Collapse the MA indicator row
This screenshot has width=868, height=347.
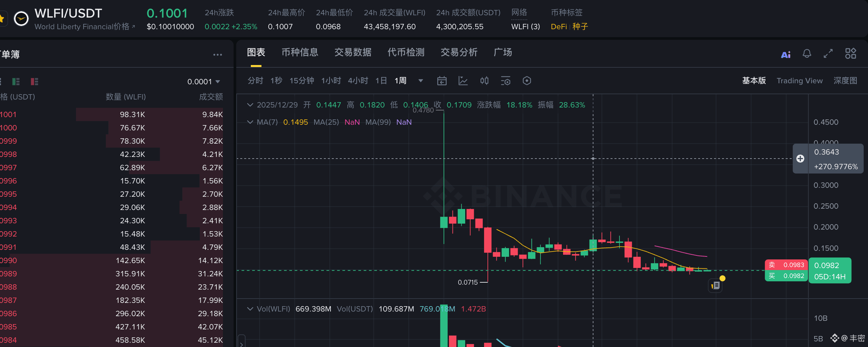(250, 122)
